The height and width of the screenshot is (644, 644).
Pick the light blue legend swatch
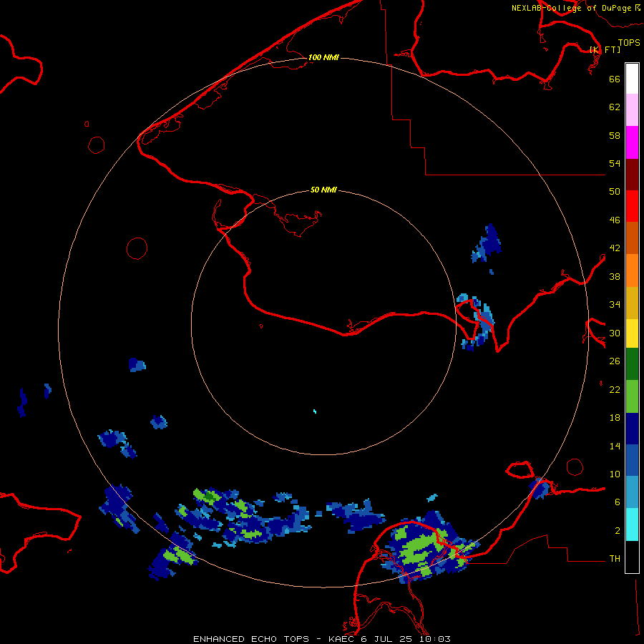point(632,492)
